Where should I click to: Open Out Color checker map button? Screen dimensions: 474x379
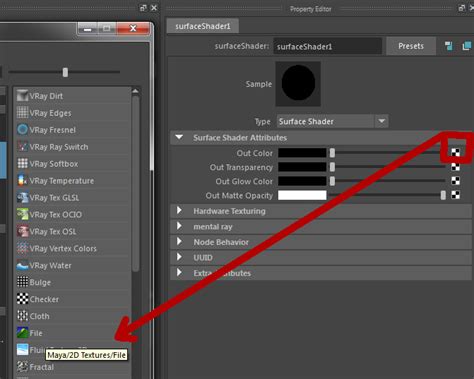455,153
